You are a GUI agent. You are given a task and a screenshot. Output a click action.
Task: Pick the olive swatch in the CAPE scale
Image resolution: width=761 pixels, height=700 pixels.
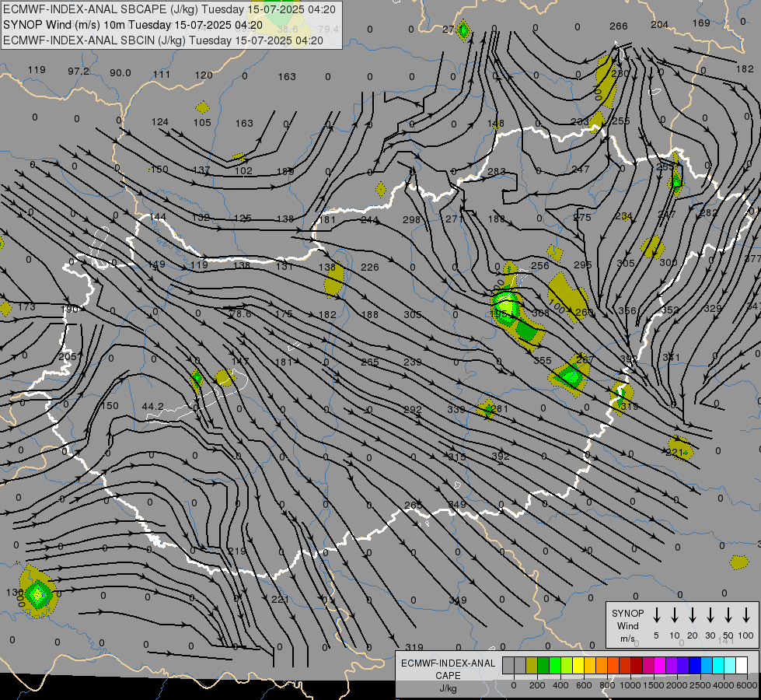click(x=532, y=666)
